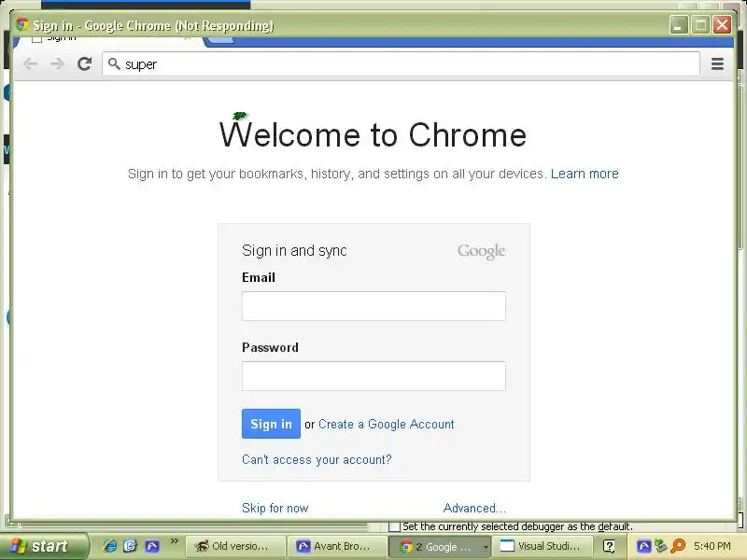Follow the Learn more link

pos(585,174)
